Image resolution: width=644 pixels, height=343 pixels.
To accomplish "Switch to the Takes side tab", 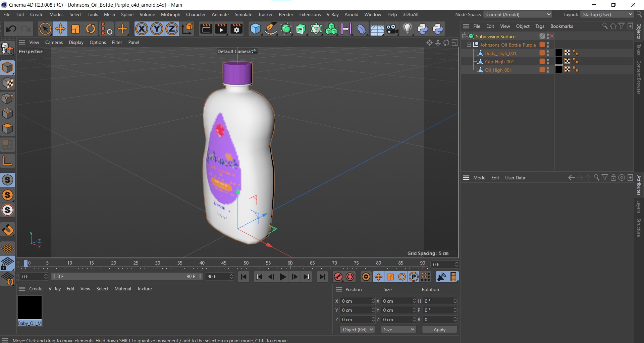I will click(639, 50).
